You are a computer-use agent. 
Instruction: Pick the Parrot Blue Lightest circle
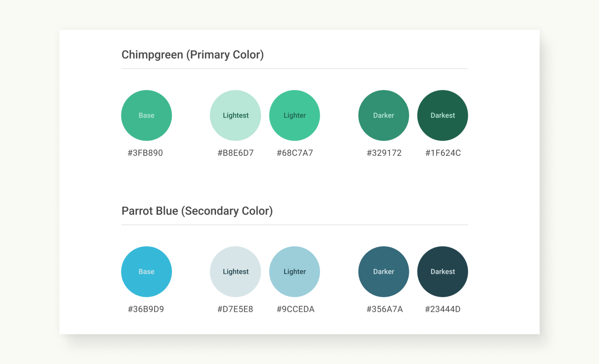click(x=236, y=272)
